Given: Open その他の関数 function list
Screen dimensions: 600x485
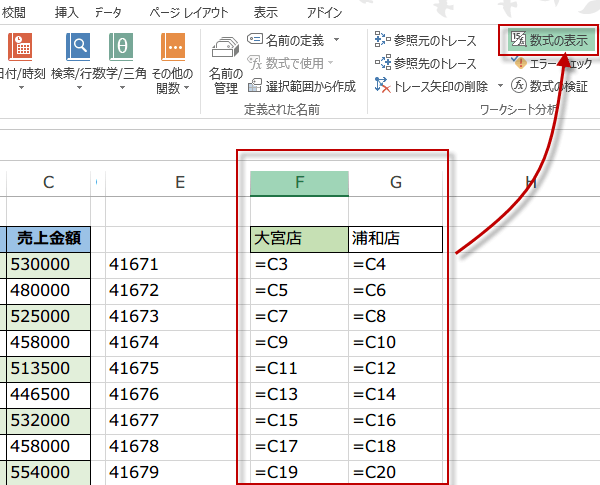Looking at the screenshot, I should tap(173, 60).
